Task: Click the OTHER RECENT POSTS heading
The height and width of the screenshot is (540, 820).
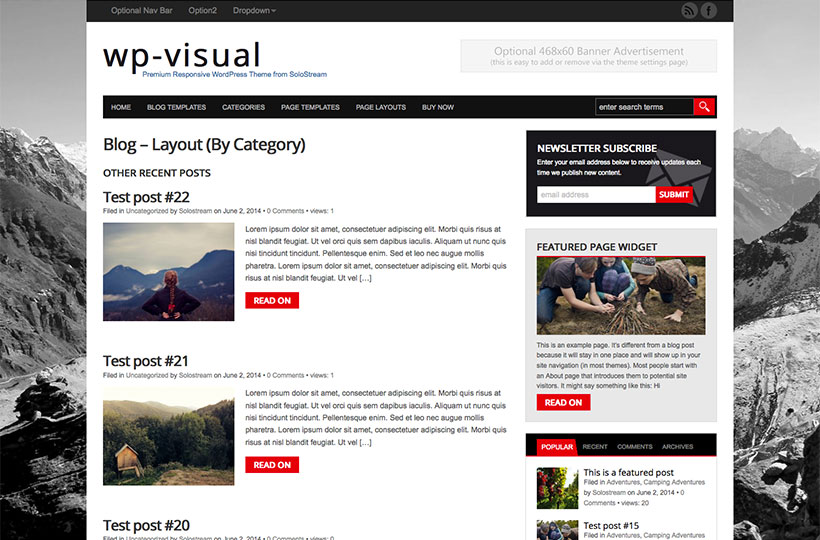Action: (157, 173)
